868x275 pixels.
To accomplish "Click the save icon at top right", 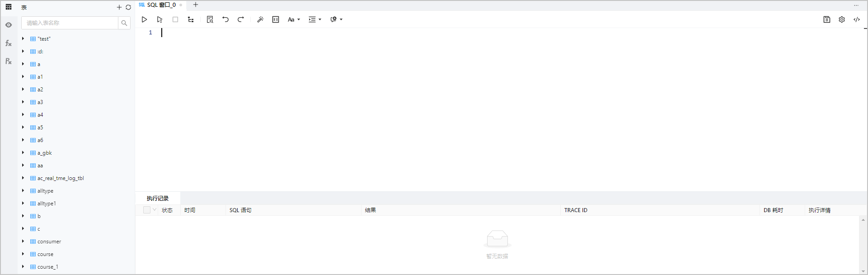I will tap(827, 19).
